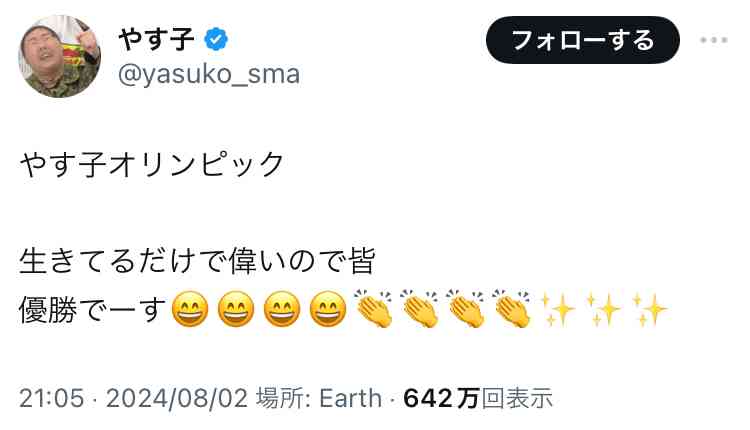Open the @yasuko_sma handle link

pyautogui.click(x=208, y=74)
